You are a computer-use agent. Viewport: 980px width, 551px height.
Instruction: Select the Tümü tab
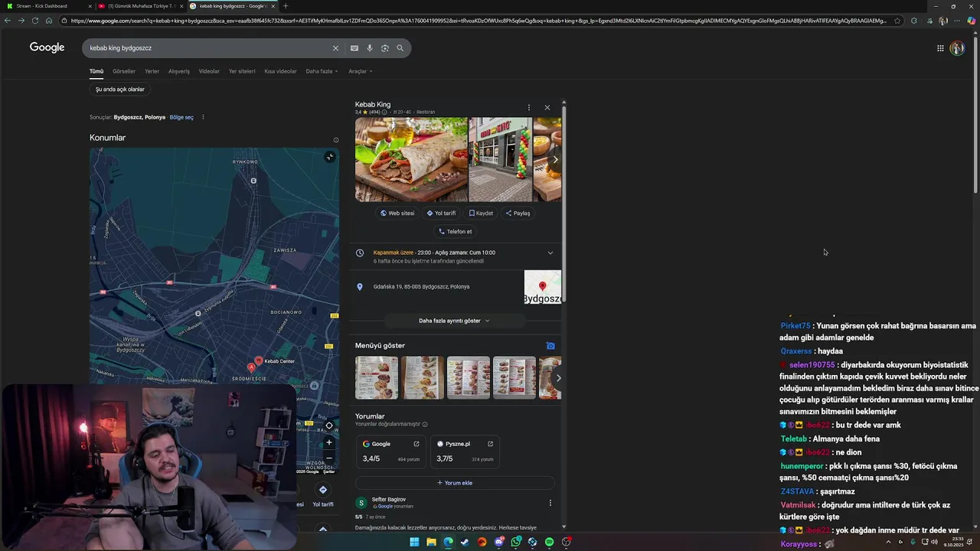[96, 71]
